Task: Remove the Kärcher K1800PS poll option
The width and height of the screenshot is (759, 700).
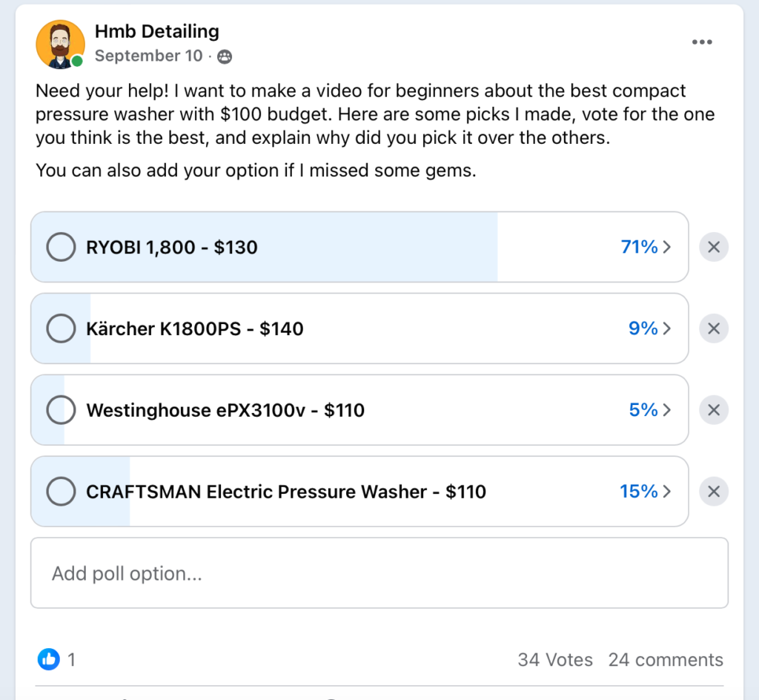Action: pos(714,328)
